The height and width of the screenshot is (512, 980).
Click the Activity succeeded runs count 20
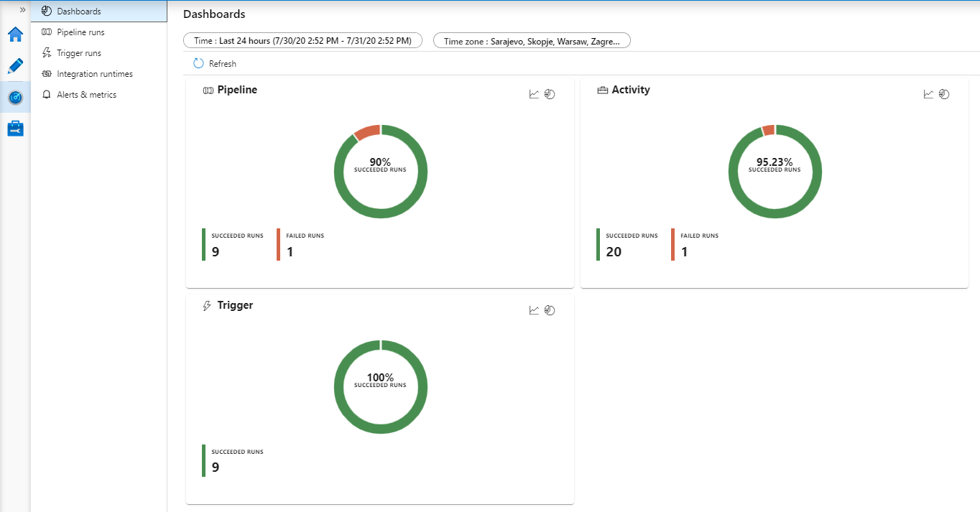[x=614, y=251]
